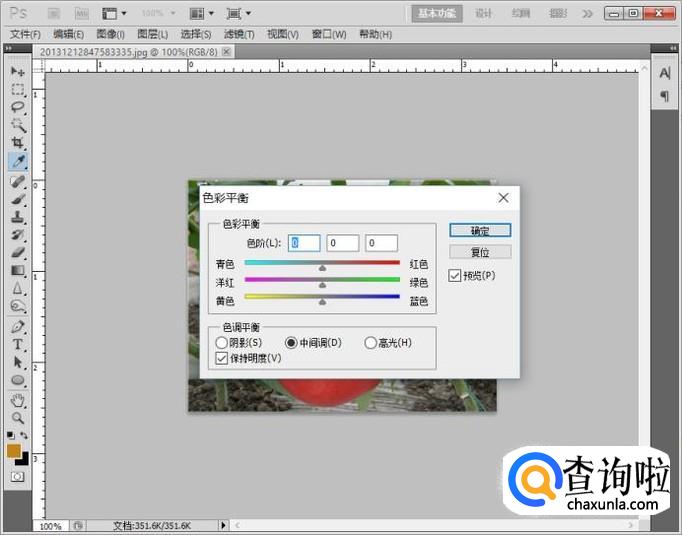The width and height of the screenshot is (682, 535).
Task: Select the Eyedropper tool
Action: tap(18, 161)
